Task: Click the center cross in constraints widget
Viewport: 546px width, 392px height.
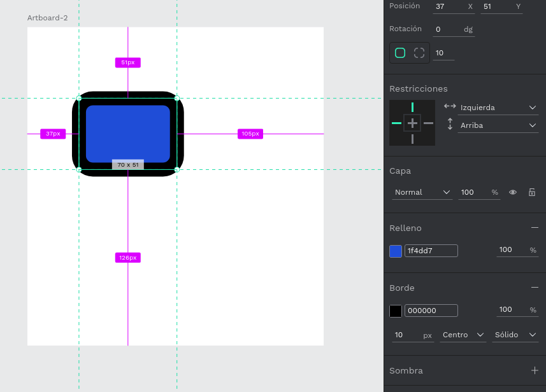Action: (412, 123)
